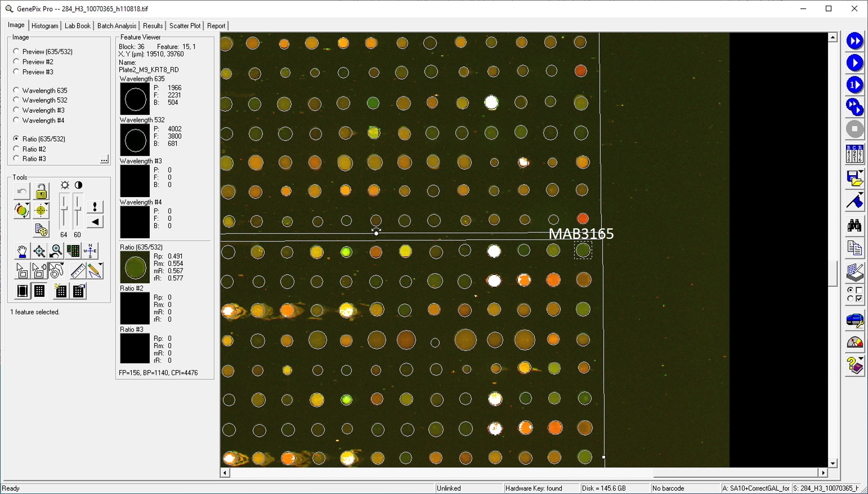Viewport: 868px width, 494px height.
Task: Click the create new blocks icon
Action: coord(61,291)
